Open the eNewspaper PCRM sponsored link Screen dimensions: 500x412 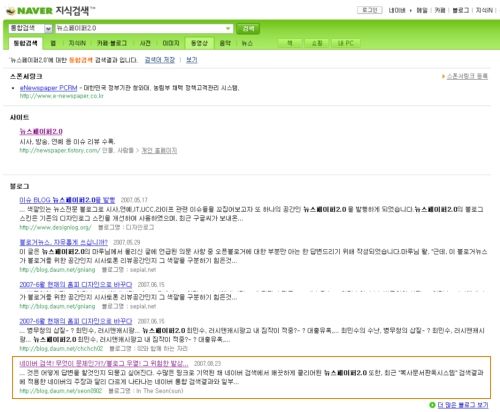[x=48, y=88]
